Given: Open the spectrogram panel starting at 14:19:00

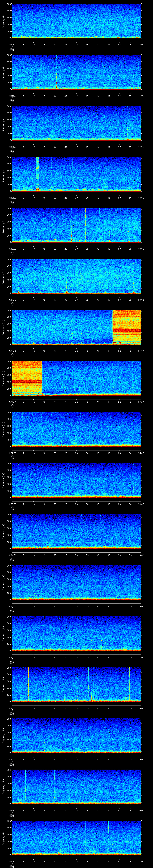Looking at the screenshot, I should [x=76, y=276].
